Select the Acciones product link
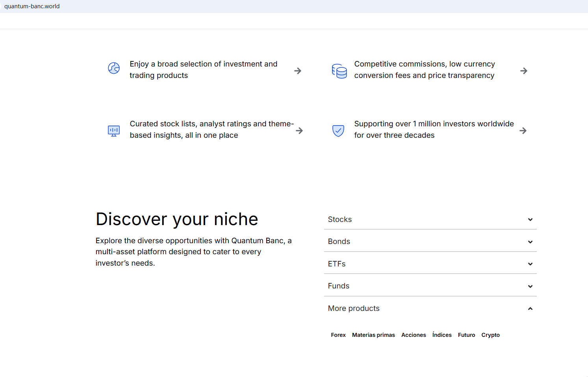This screenshot has height=377, width=588. coord(414,335)
